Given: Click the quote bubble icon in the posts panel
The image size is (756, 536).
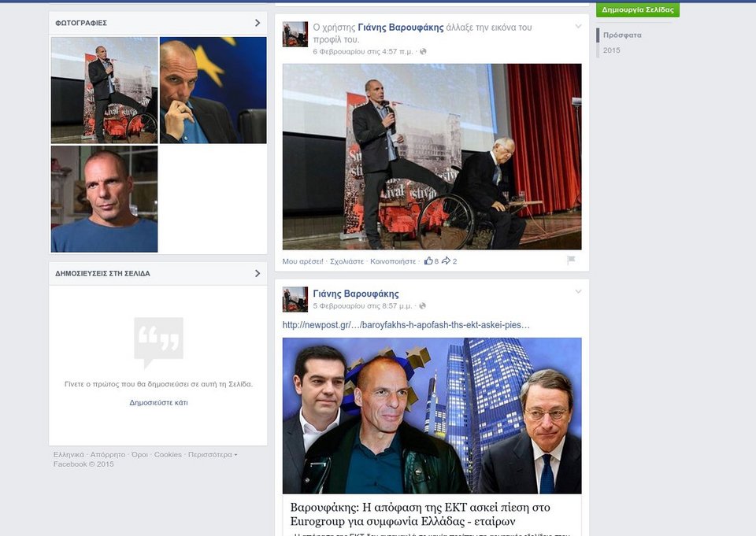Looking at the screenshot, I should 157,338.
